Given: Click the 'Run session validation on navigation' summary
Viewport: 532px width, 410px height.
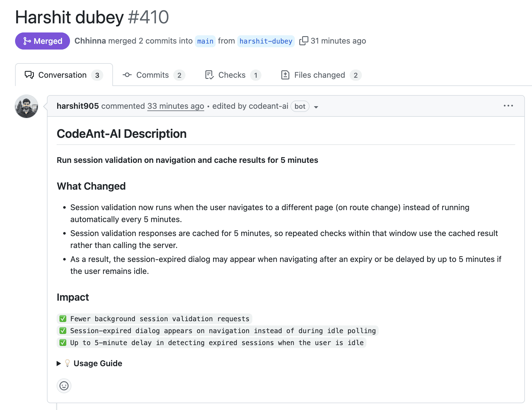Looking at the screenshot, I should [x=187, y=160].
